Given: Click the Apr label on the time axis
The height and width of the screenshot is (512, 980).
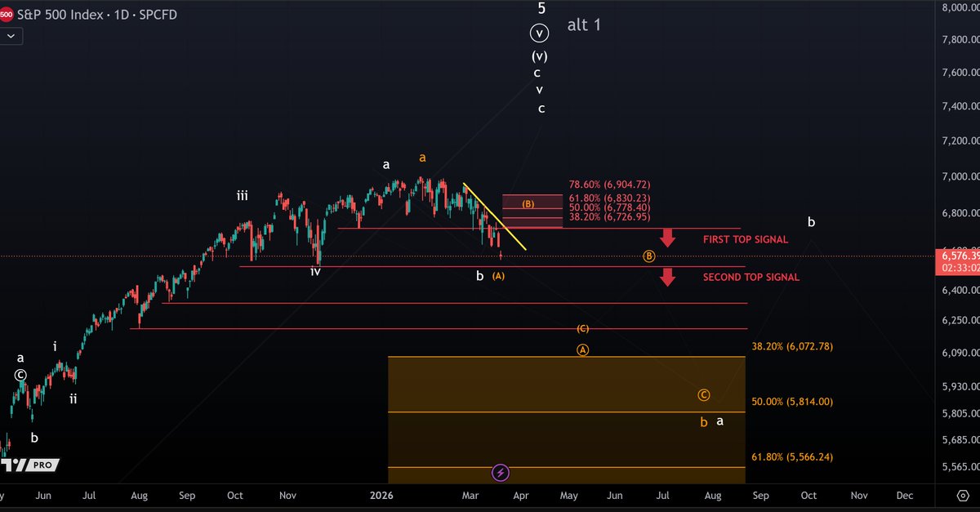Looking at the screenshot, I should click(521, 495).
